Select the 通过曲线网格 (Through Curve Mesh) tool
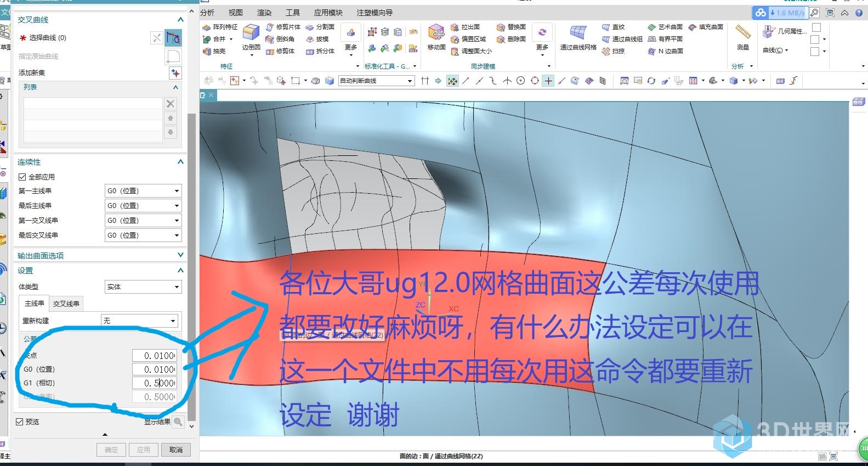Viewport: 868px width, 466px height. click(x=578, y=38)
